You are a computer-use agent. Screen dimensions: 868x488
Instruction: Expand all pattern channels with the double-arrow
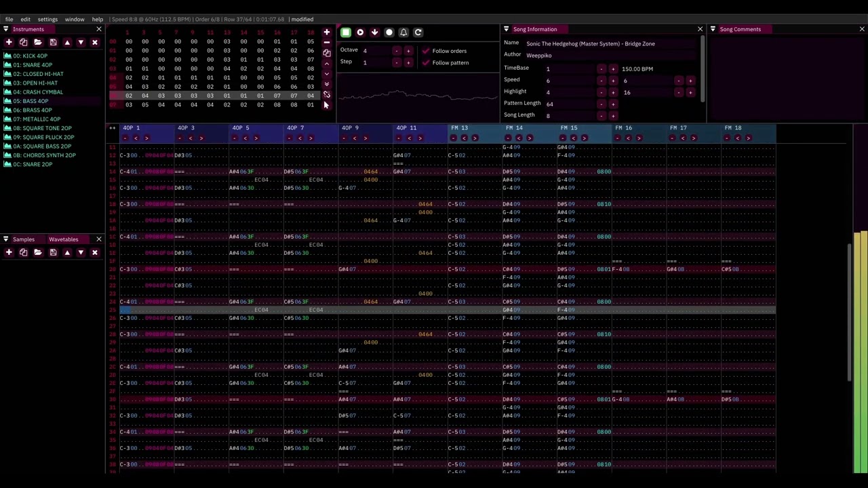(x=113, y=127)
